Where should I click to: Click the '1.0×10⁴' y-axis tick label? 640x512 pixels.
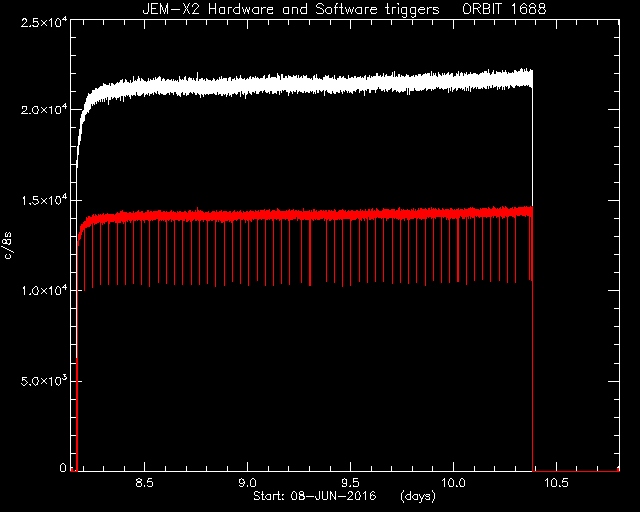pyautogui.click(x=44, y=290)
